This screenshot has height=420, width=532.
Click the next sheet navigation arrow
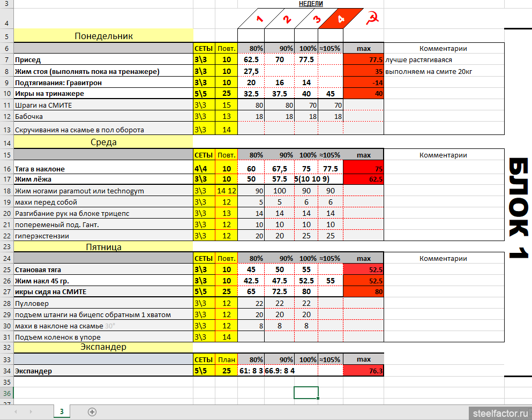[x=29, y=411]
